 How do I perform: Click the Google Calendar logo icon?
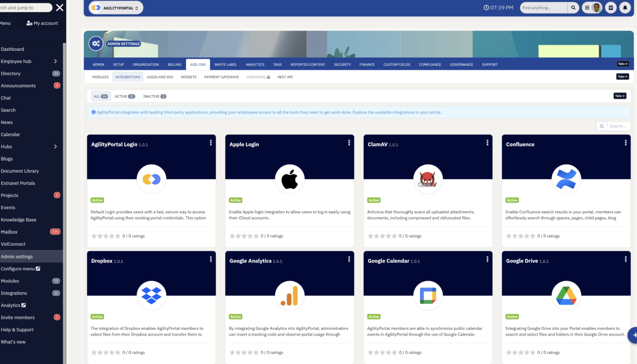(428, 296)
